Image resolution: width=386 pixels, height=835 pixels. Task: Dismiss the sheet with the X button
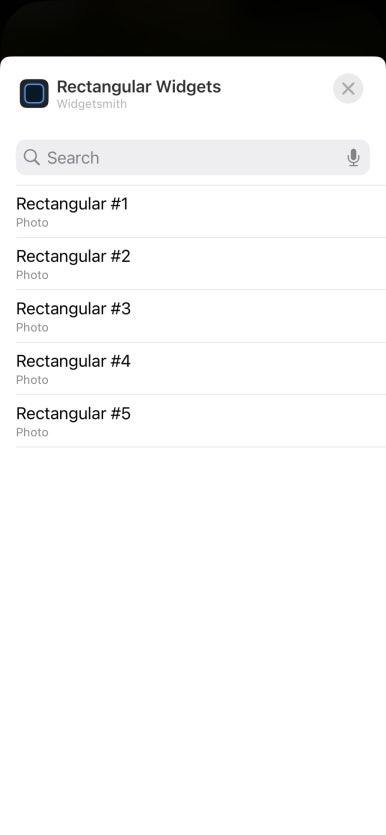348,88
